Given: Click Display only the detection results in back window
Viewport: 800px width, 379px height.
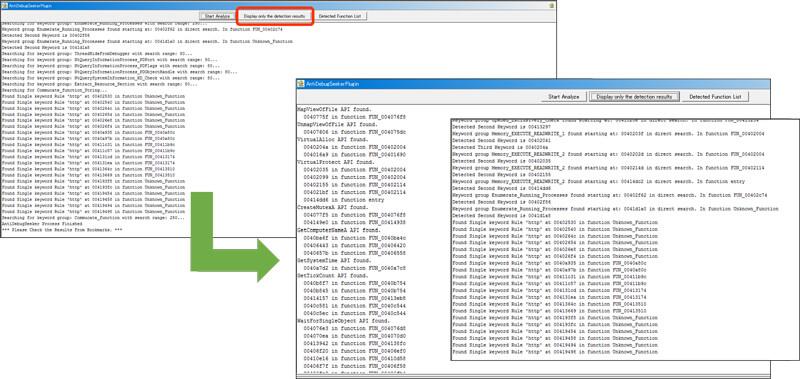Looking at the screenshot, I should (x=274, y=16).
